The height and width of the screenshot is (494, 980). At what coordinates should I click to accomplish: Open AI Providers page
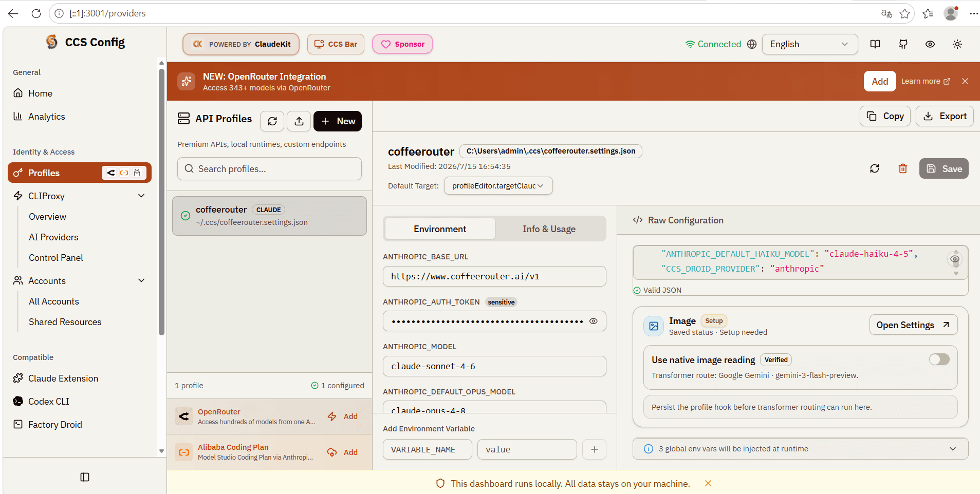point(53,237)
